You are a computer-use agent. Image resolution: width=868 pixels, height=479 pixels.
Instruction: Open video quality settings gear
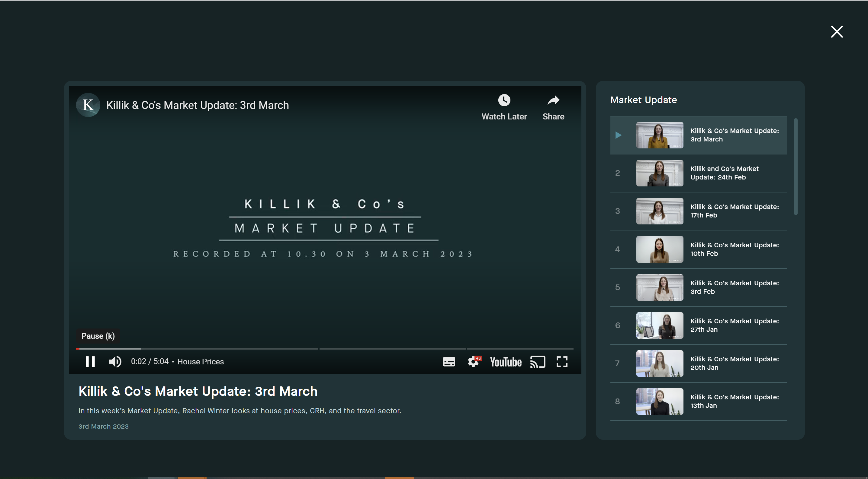[x=474, y=362]
